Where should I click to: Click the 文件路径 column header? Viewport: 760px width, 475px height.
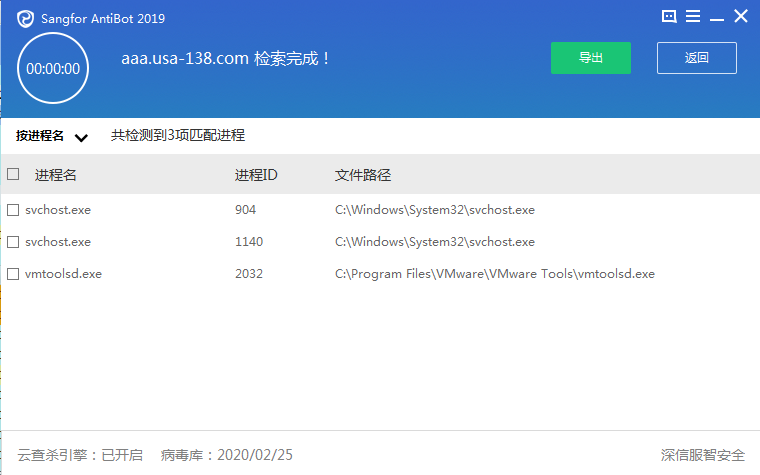[363, 175]
